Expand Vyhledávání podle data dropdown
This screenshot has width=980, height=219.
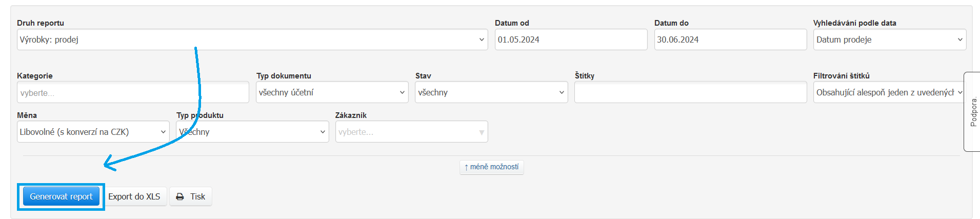point(889,39)
